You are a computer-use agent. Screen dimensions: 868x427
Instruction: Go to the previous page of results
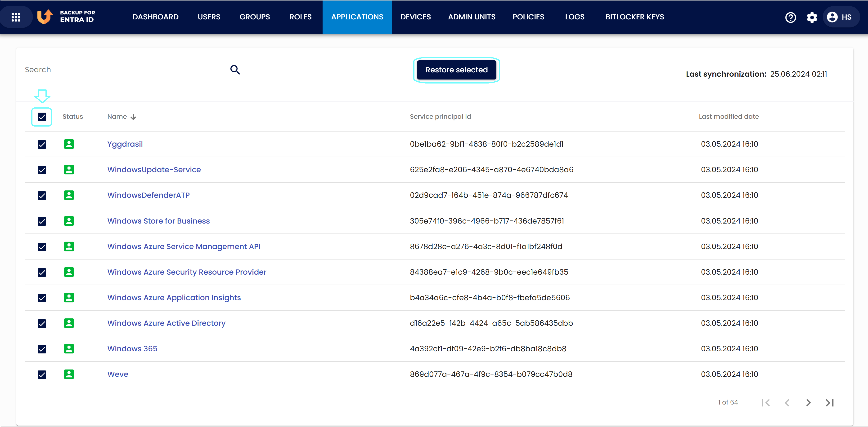tap(787, 402)
